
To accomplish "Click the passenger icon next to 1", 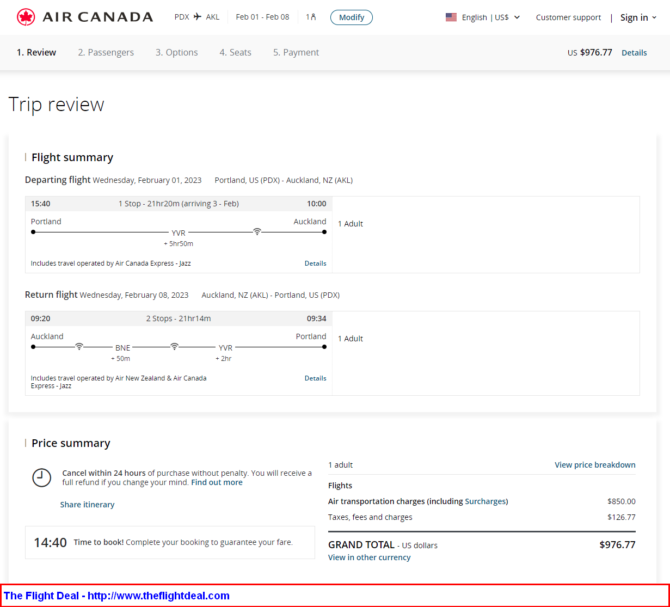I will pyautogui.click(x=313, y=17).
